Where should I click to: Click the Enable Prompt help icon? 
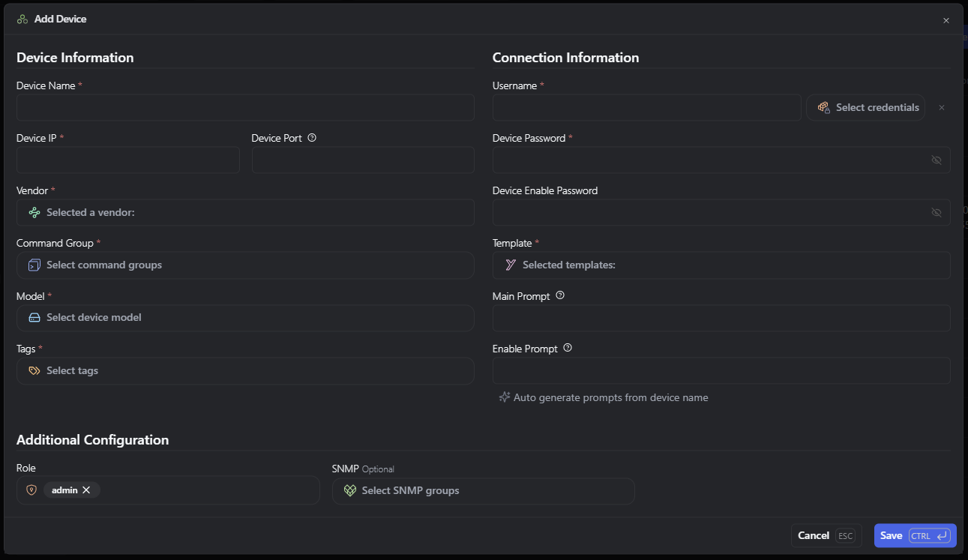[x=568, y=348]
